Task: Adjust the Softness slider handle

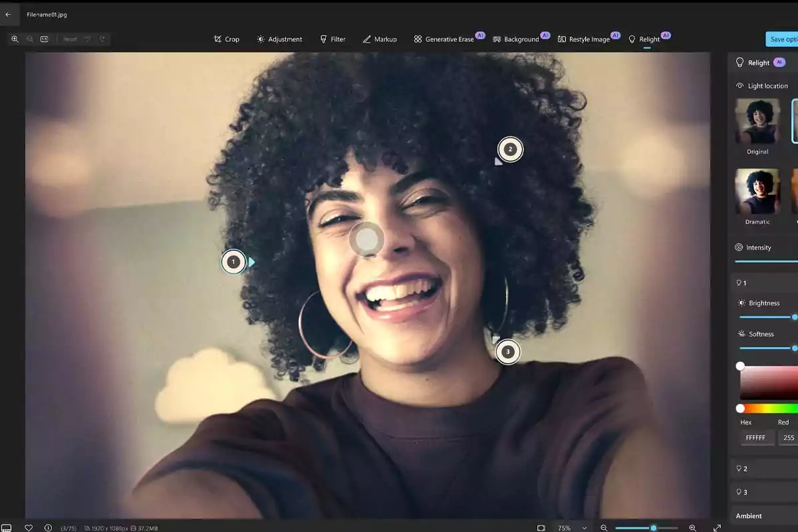Action: tap(795, 348)
